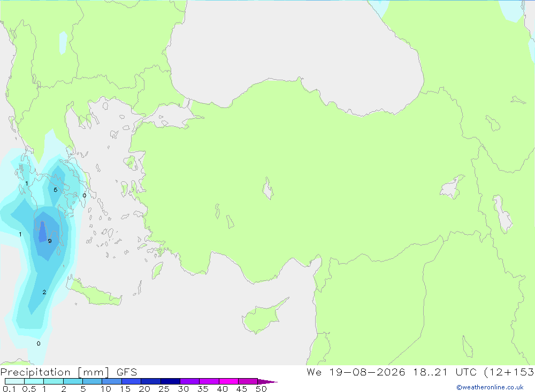Image resolution: width=535 pixels, height=392 pixels.
Task: Click the "(12+153" forecast offset text
Action: (x=509, y=372)
